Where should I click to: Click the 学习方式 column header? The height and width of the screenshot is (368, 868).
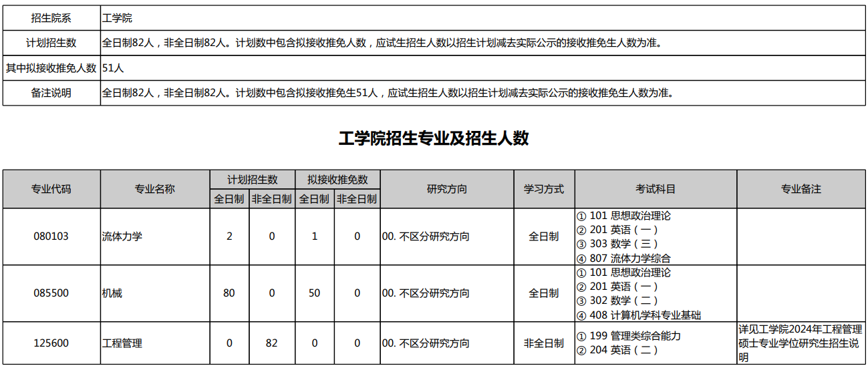pos(544,189)
